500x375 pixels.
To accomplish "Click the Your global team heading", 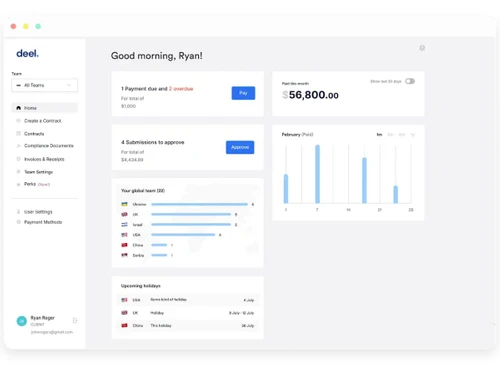I will [x=143, y=191].
